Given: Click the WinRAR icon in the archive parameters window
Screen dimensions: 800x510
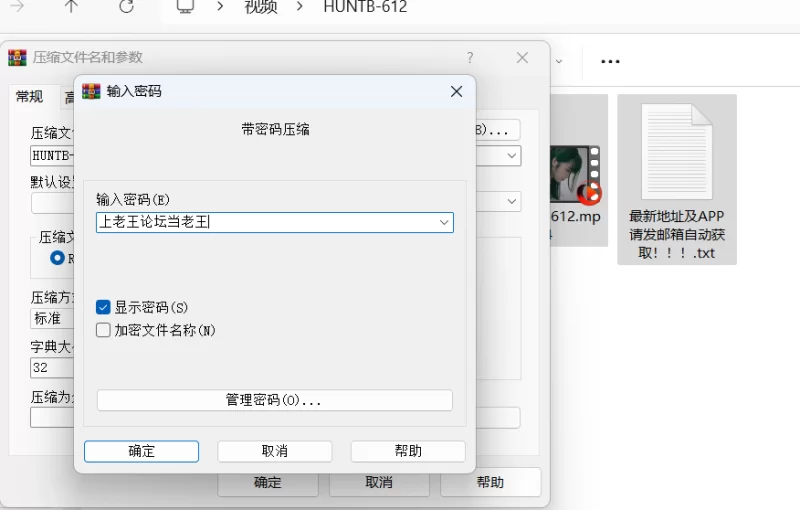Looking at the screenshot, I should (17, 58).
